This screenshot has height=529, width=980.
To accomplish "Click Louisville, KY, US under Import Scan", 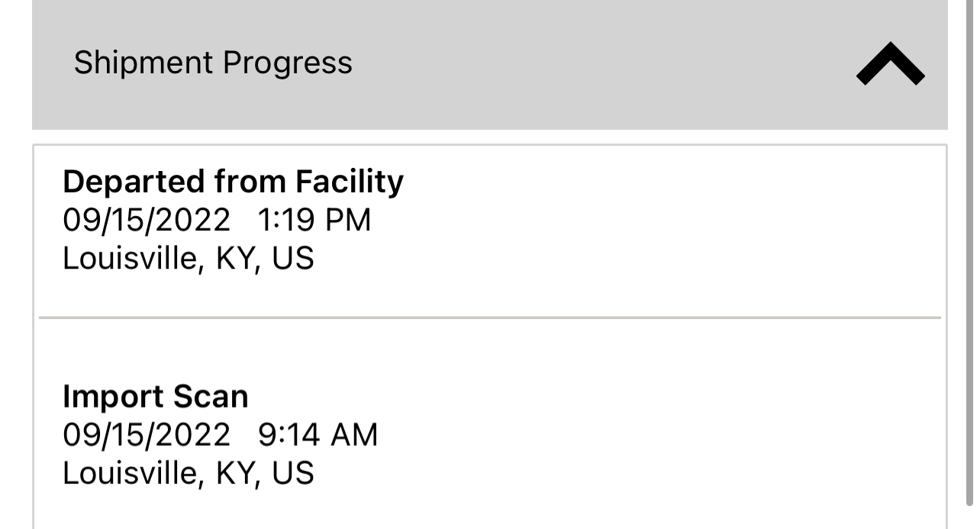I will point(188,473).
